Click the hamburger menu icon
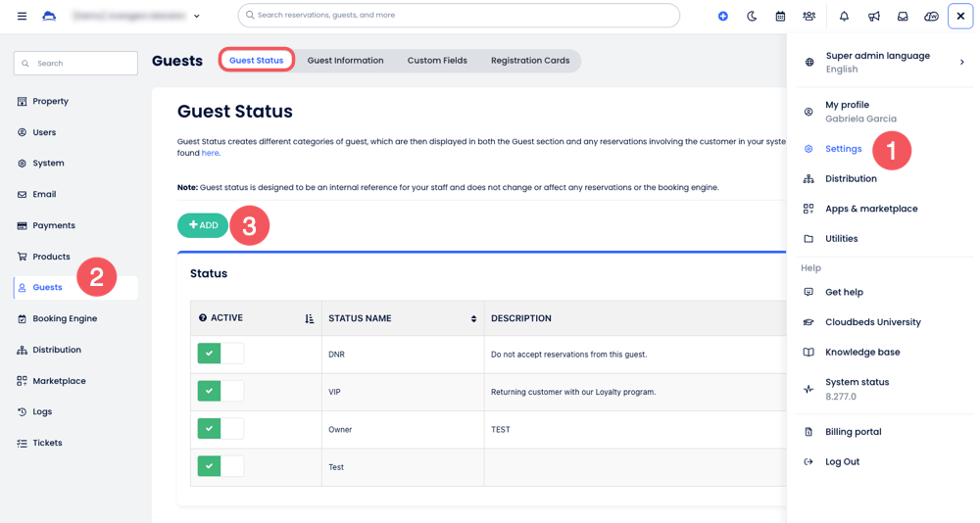The image size is (980, 523). (22, 16)
